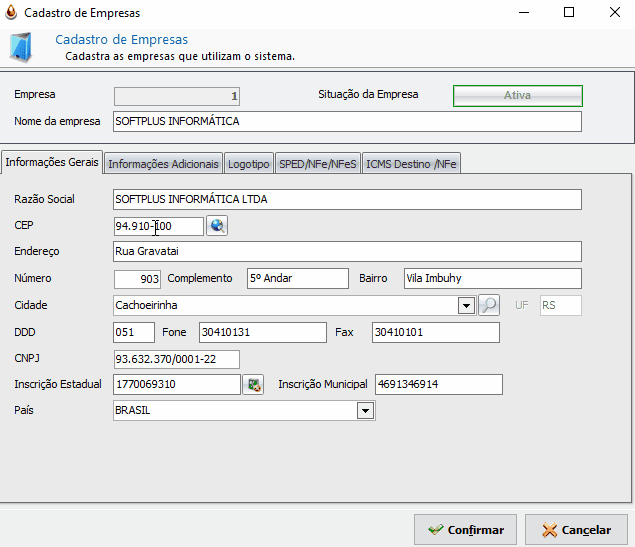The height and width of the screenshot is (547, 635).
Task: Click the Inscrição Estadual input field
Action: click(177, 384)
